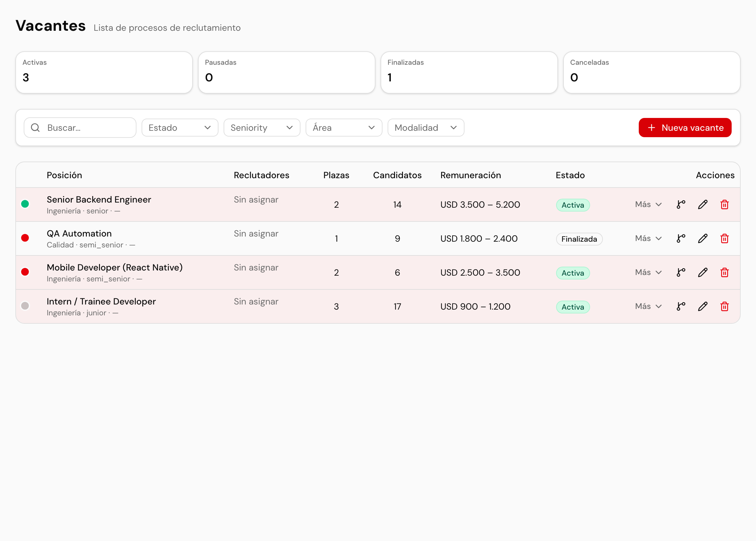Expand Más menu for Senior Backend Engineer
Viewport: 756px width, 541px height.
point(648,204)
